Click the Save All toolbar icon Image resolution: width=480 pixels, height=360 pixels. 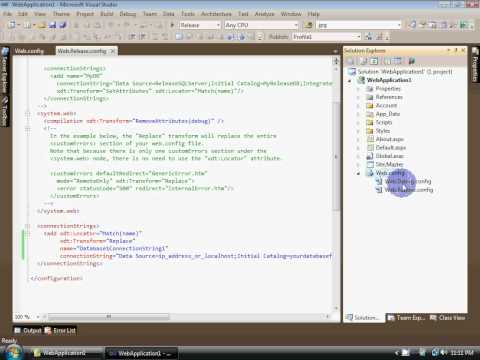(x=63, y=25)
